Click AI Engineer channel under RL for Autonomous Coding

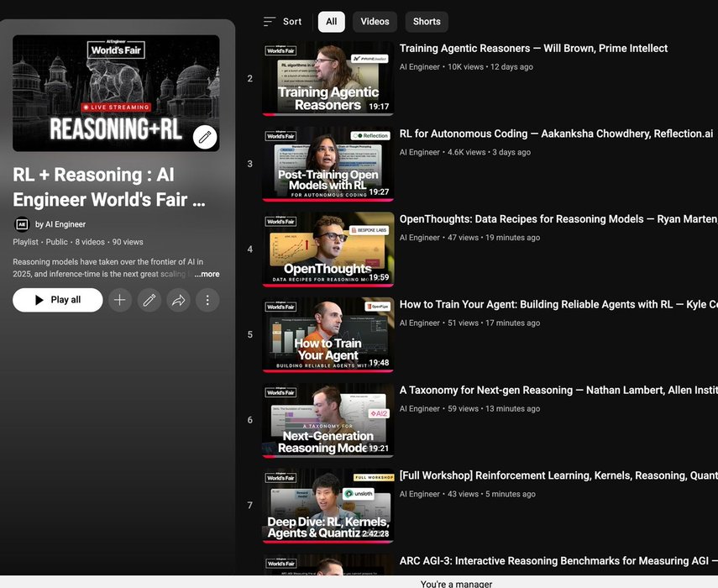[x=419, y=152]
